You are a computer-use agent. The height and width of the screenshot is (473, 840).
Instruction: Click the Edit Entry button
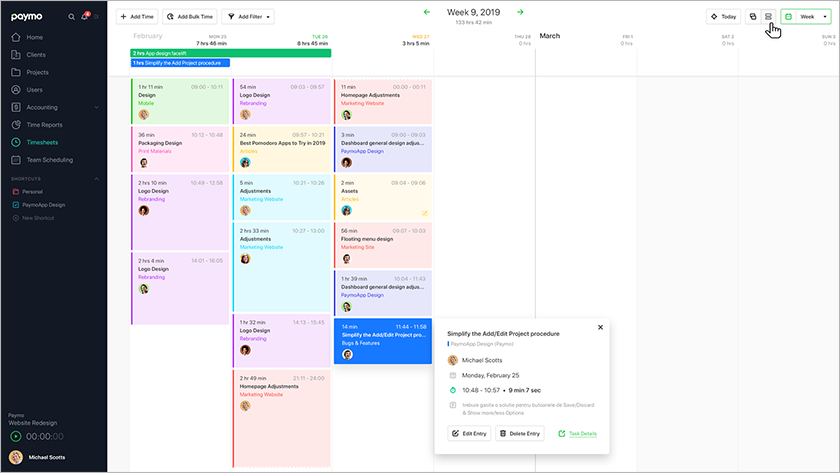(469, 433)
